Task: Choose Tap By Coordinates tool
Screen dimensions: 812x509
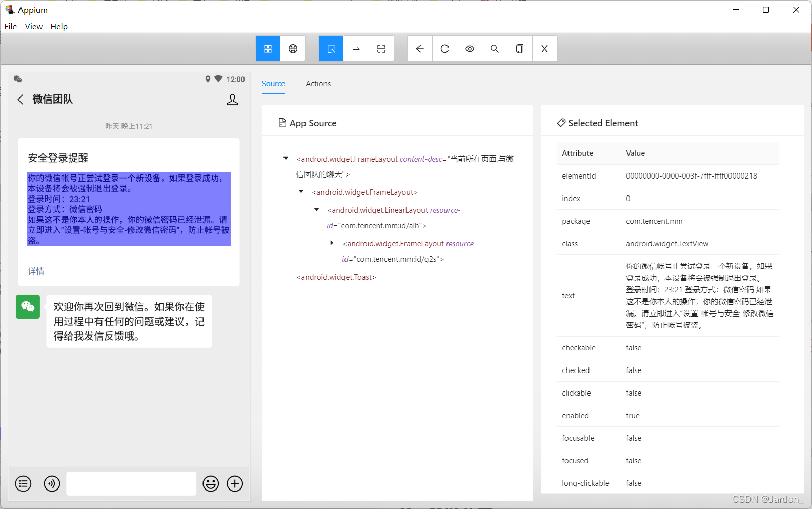Action: [381, 49]
